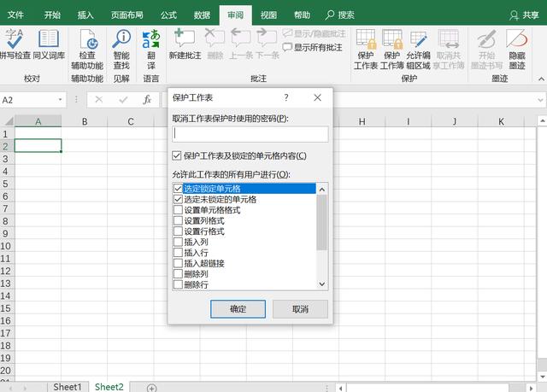Enable 设置行格式 checkbox
The height and width of the screenshot is (392, 547).
click(x=178, y=231)
